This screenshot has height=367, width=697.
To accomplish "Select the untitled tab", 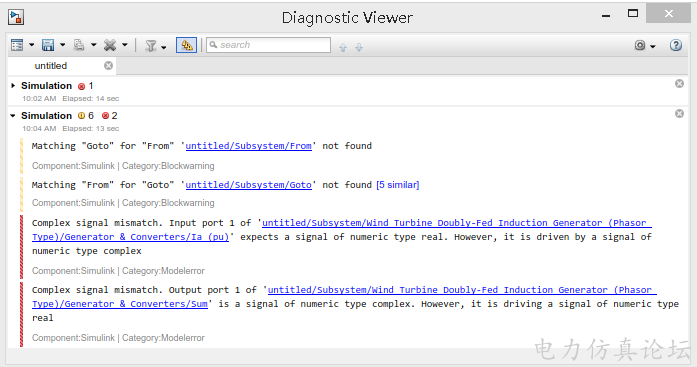I will pos(51,66).
